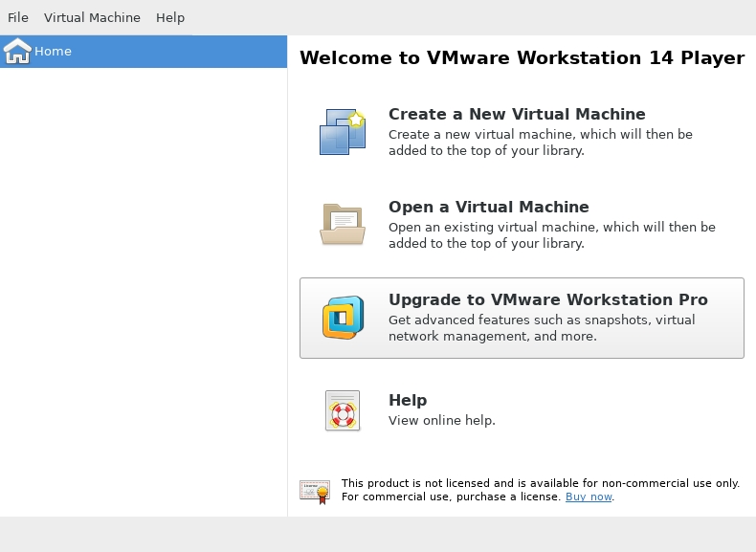Open the Help menu in the menu bar
This screenshot has width=756, height=552.
click(x=170, y=17)
